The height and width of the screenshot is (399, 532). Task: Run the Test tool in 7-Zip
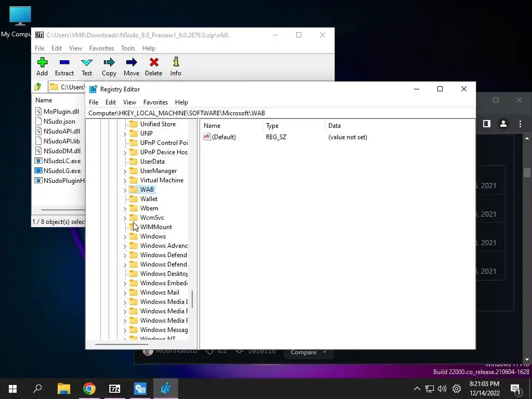pyautogui.click(x=87, y=66)
